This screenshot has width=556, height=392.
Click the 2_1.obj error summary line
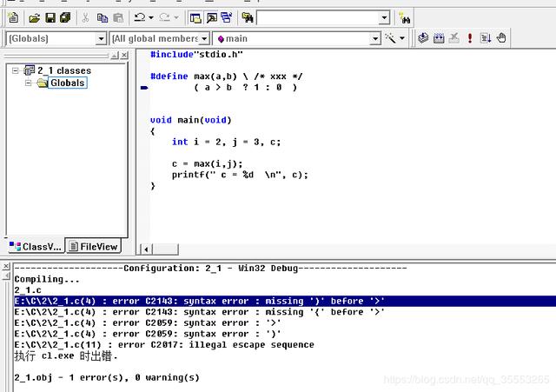click(x=107, y=377)
